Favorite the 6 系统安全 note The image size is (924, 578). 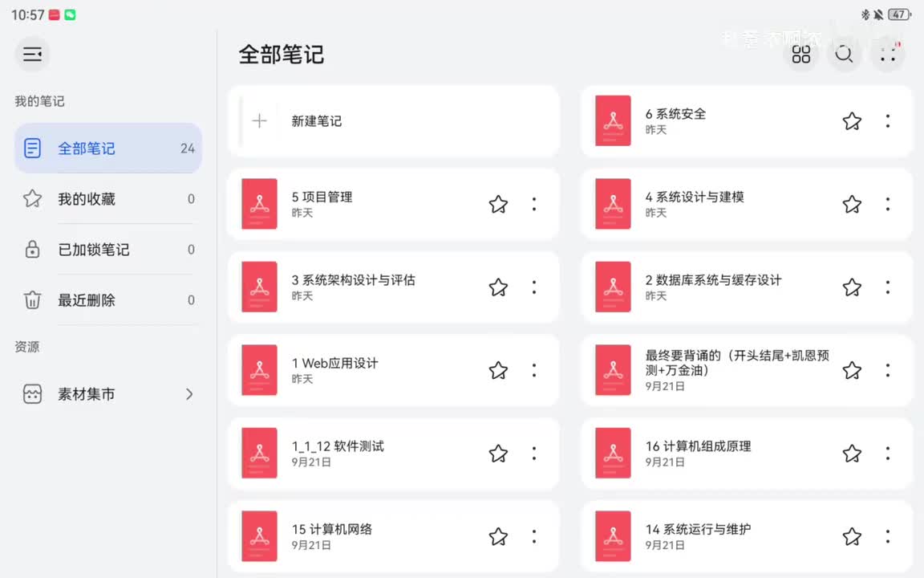coord(852,121)
